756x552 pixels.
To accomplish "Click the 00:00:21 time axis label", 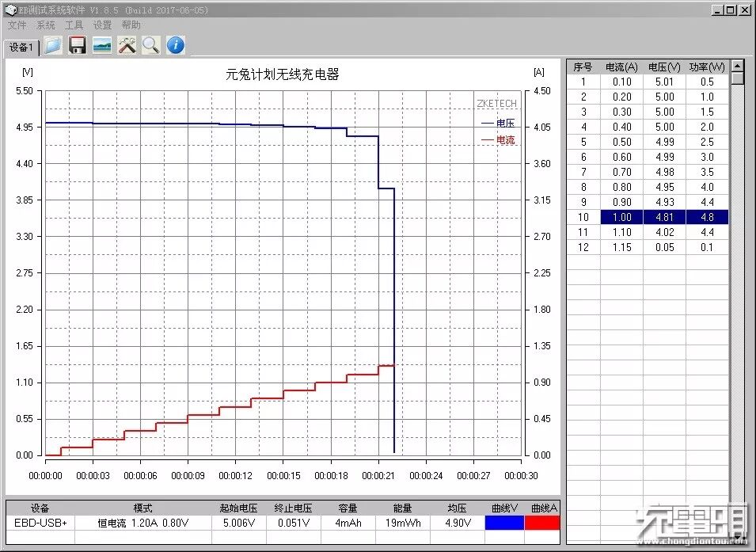I will tap(378, 476).
